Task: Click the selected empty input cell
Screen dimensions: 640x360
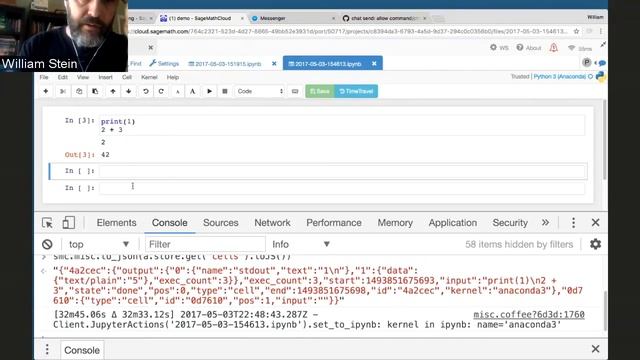Action: pos(342,171)
